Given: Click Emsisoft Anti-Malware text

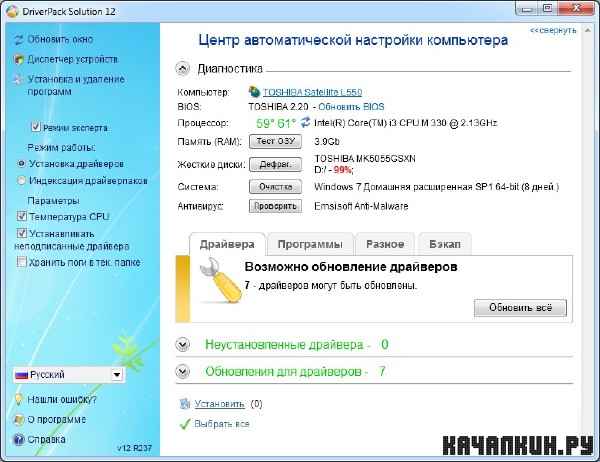Looking at the screenshot, I should [x=361, y=206].
